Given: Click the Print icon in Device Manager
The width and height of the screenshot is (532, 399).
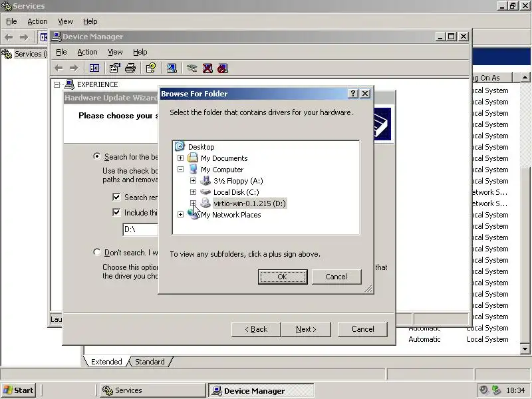Looking at the screenshot, I should [x=130, y=68].
